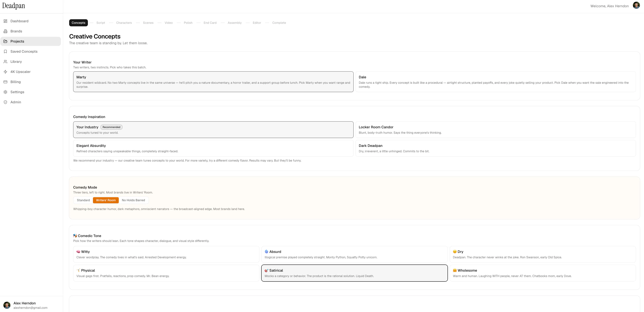Click the Projects folder icon
644x312 pixels.
tap(6, 41)
